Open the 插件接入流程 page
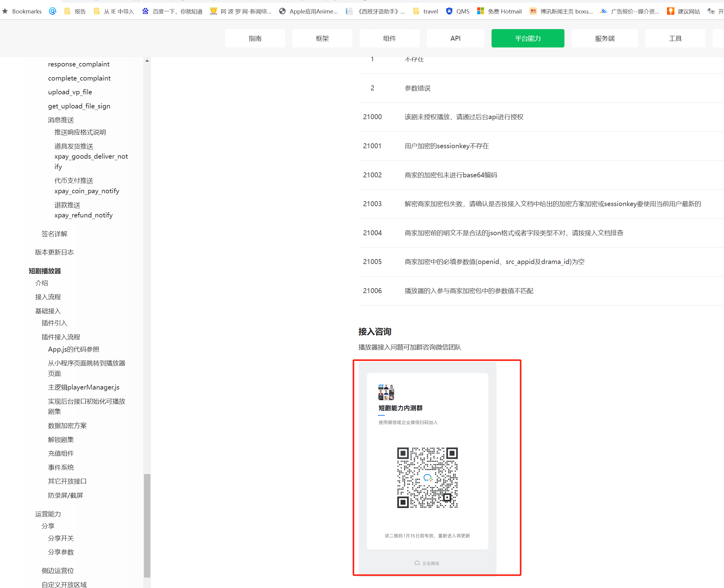This screenshot has width=724, height=588. (61, 337)
